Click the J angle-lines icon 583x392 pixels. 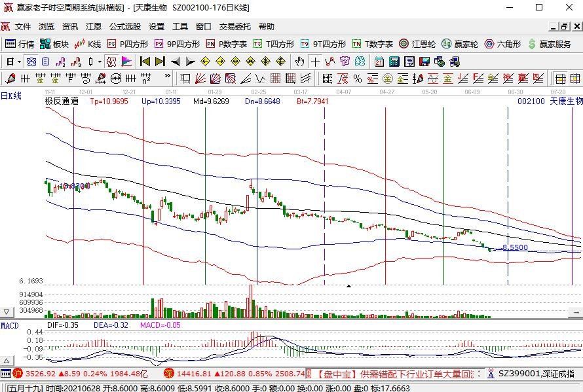(463, 79)
